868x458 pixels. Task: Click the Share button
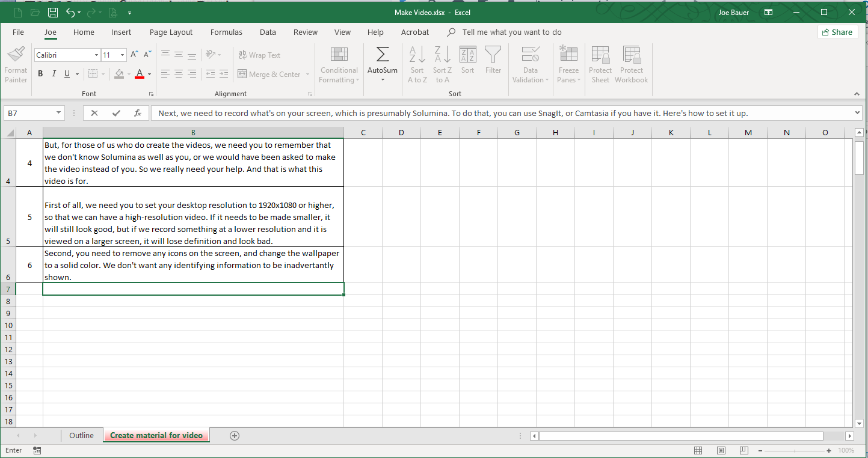pos(837,32)
